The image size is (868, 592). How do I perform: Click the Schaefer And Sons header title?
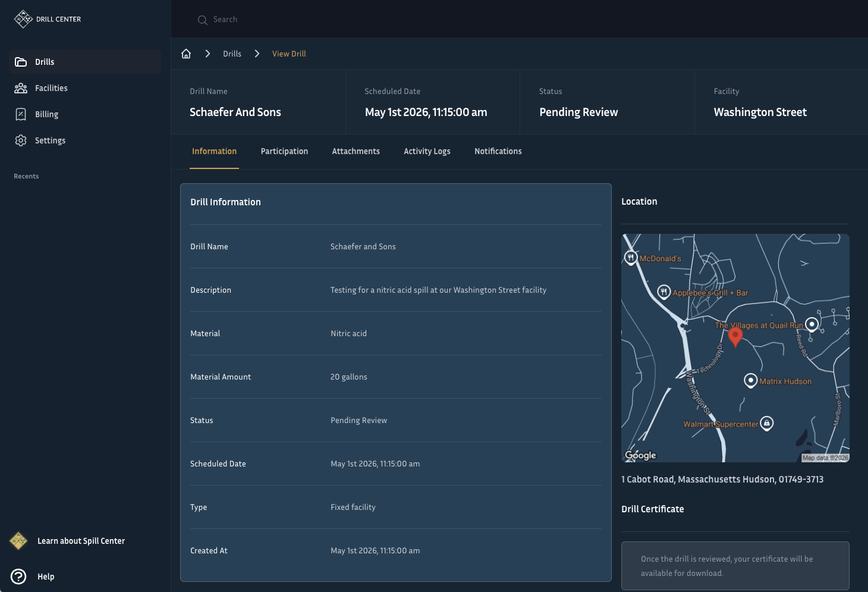[235, 112]
